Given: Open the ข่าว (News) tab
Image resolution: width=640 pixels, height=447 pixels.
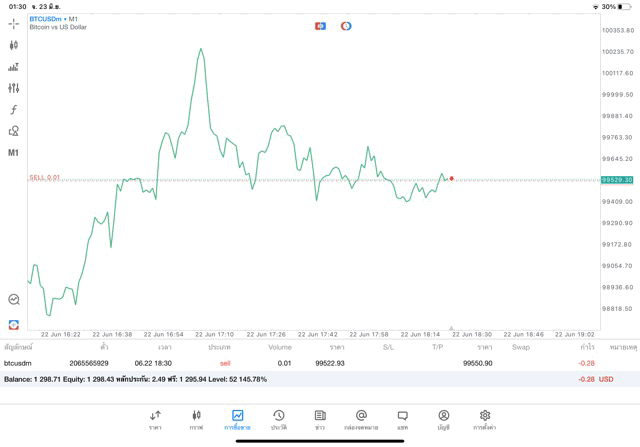Looking at the screenshot, I should click(319, 419).
